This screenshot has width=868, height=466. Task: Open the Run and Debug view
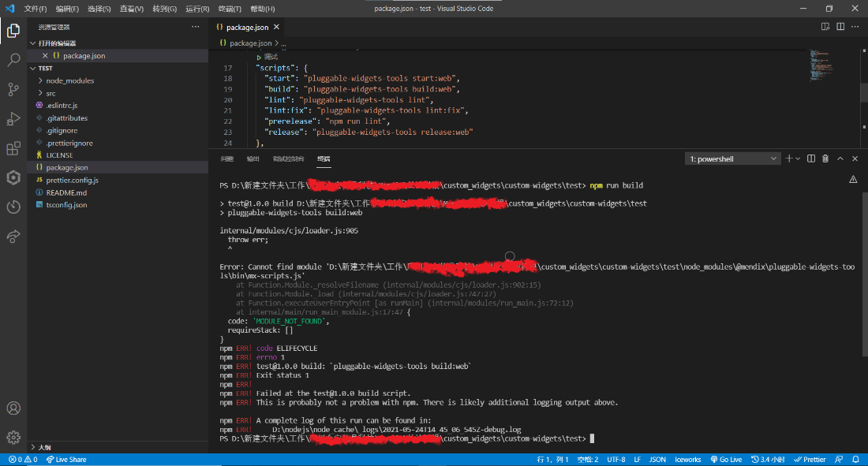tap(13, 118)
